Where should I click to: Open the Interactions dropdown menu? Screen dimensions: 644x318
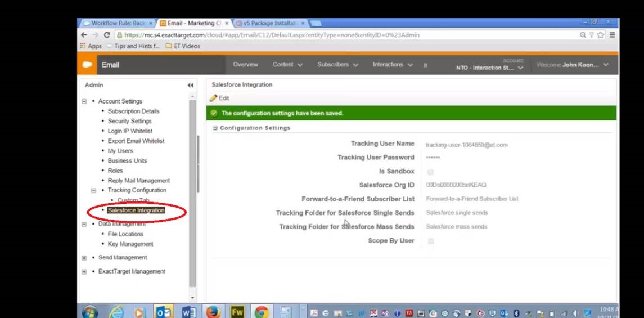coord(393,65)
